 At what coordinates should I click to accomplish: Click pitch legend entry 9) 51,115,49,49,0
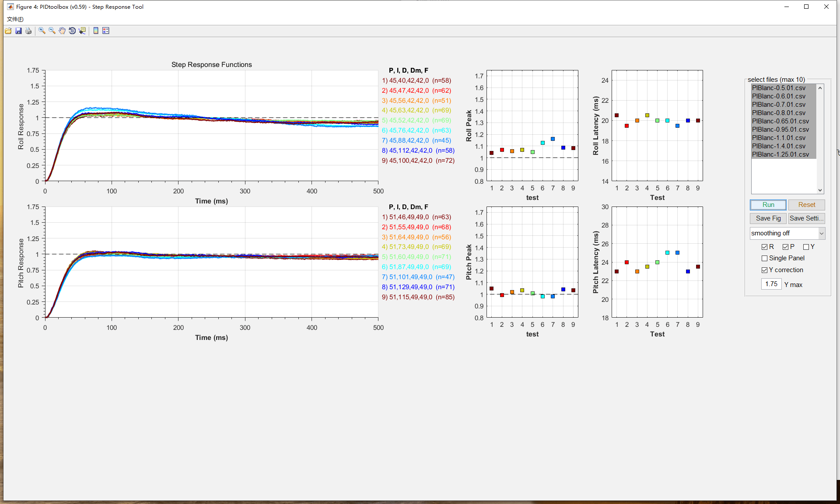pyautogui.click(x=418, y=297)
